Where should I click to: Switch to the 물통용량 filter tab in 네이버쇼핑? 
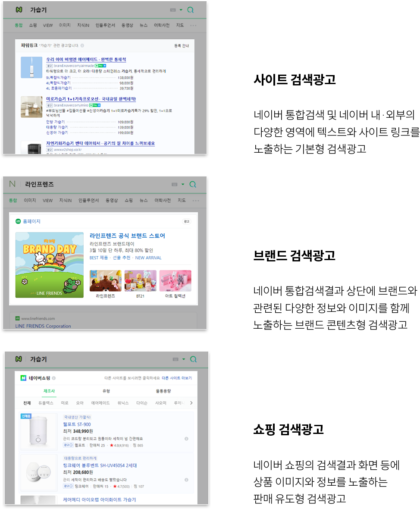click(x=163, y=391)
